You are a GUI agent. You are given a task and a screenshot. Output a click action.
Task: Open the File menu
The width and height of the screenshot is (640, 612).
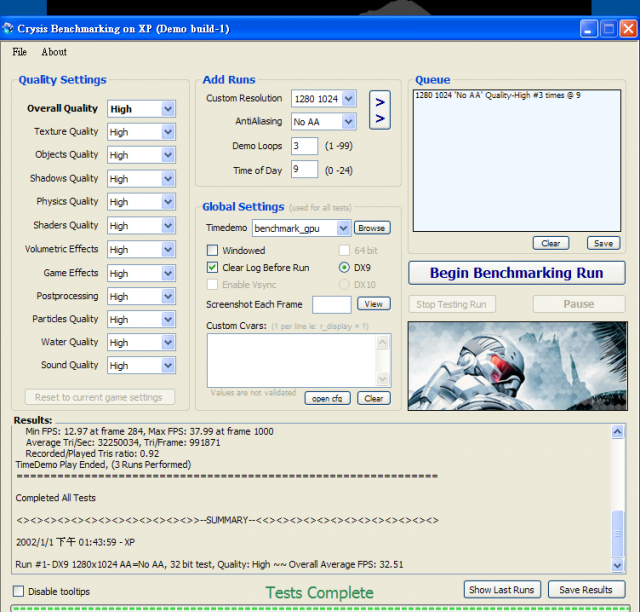pyautogui.click(x=20, y=52)
